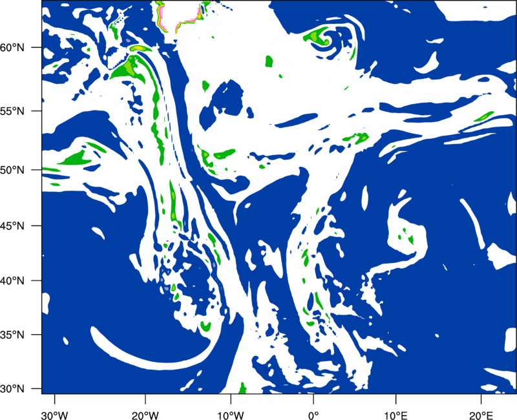The width and height of the screenshot is (517, 420).
Task: Click the 10°W longitude label
Action: (230, 415)
